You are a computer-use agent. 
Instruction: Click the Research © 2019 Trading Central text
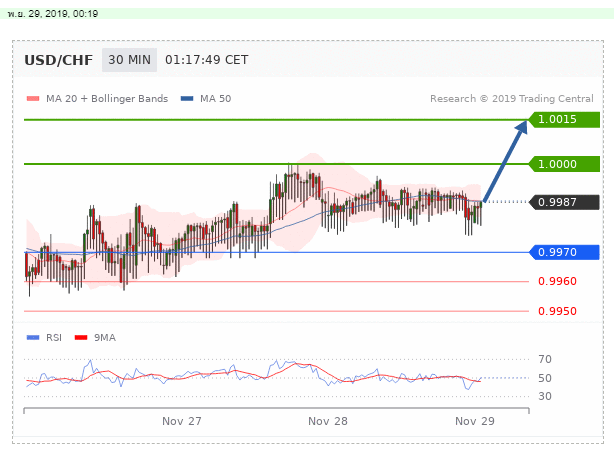tap(512, 99)
